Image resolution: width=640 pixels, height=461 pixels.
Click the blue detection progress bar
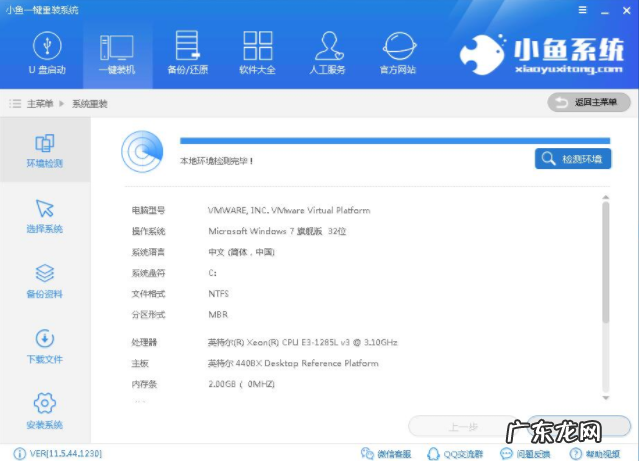pos(395,141)
